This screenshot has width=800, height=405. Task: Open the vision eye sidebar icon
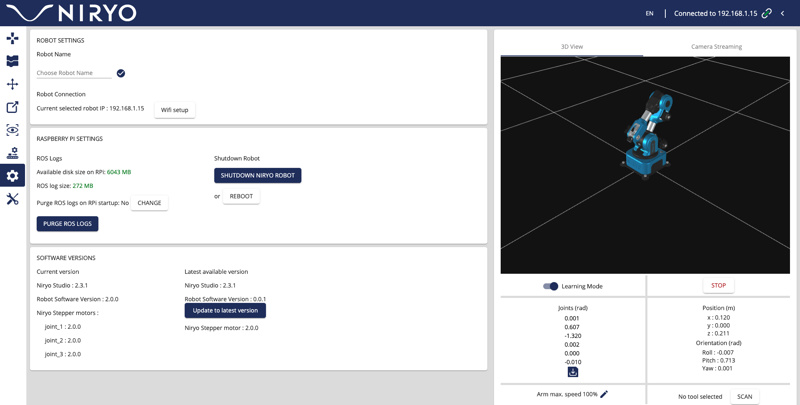pos(12,130)
